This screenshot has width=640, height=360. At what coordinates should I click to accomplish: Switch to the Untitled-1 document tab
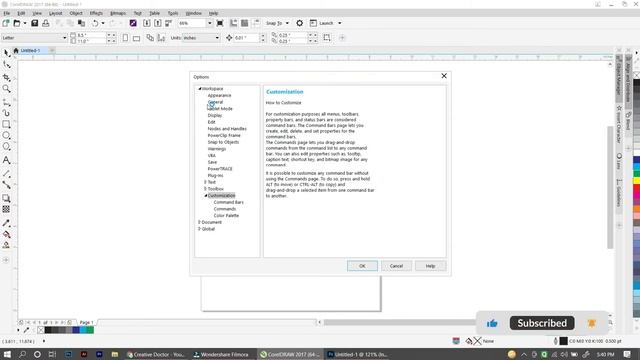pyautogui.click(x=30, y=51)
